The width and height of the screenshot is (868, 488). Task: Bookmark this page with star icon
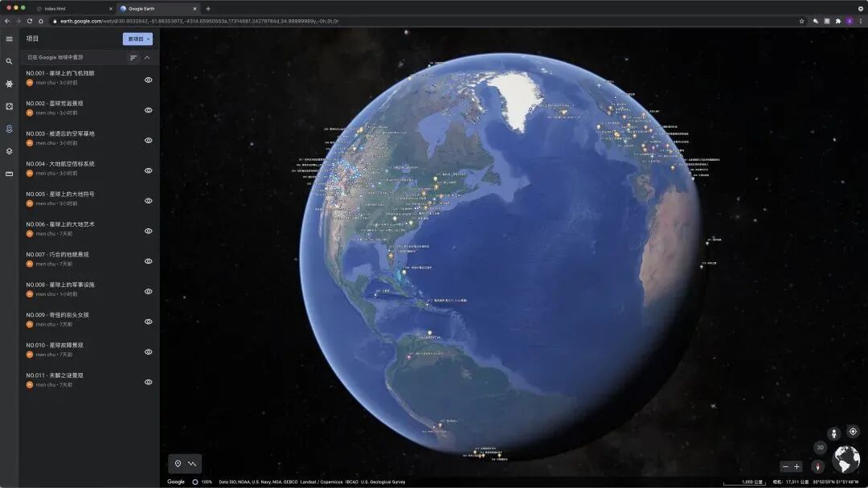(801, 21)
